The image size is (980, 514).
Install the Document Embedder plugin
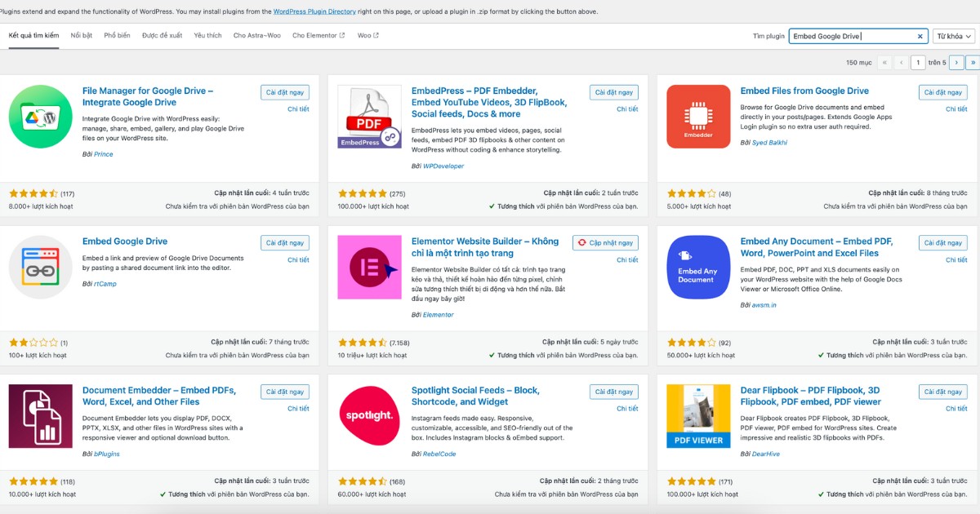point(285,392)
